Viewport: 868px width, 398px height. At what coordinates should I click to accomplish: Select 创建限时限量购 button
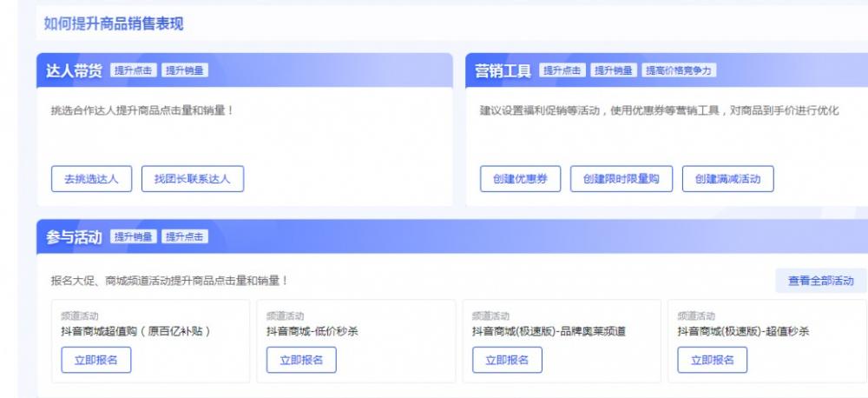pos(621,179)
